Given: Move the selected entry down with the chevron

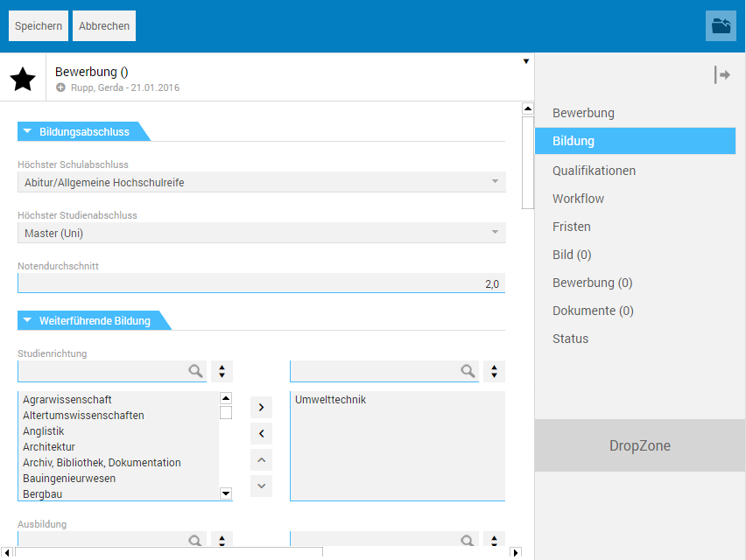Looking at the screenshot, I should [261, 486].
